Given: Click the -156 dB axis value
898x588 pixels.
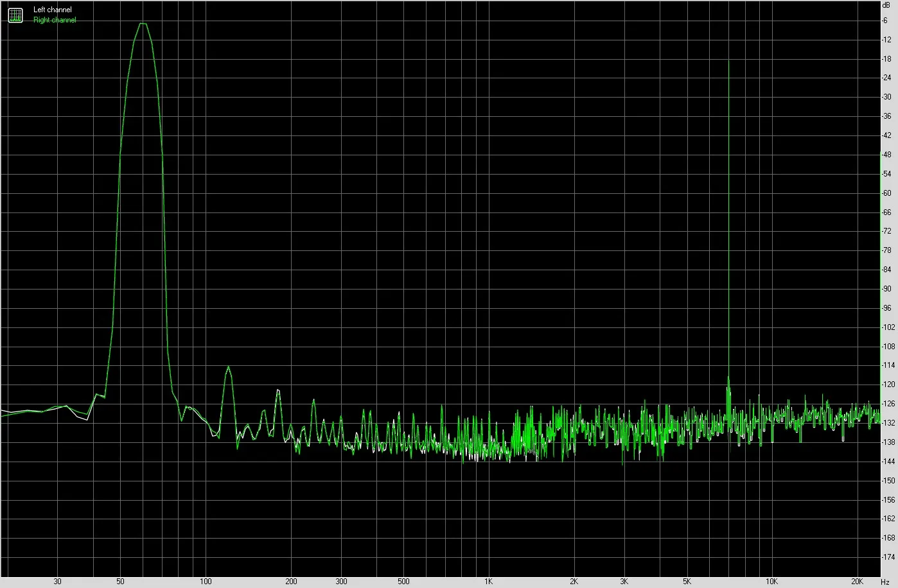Looking at the screenshot, I should (x=888, y=499).
